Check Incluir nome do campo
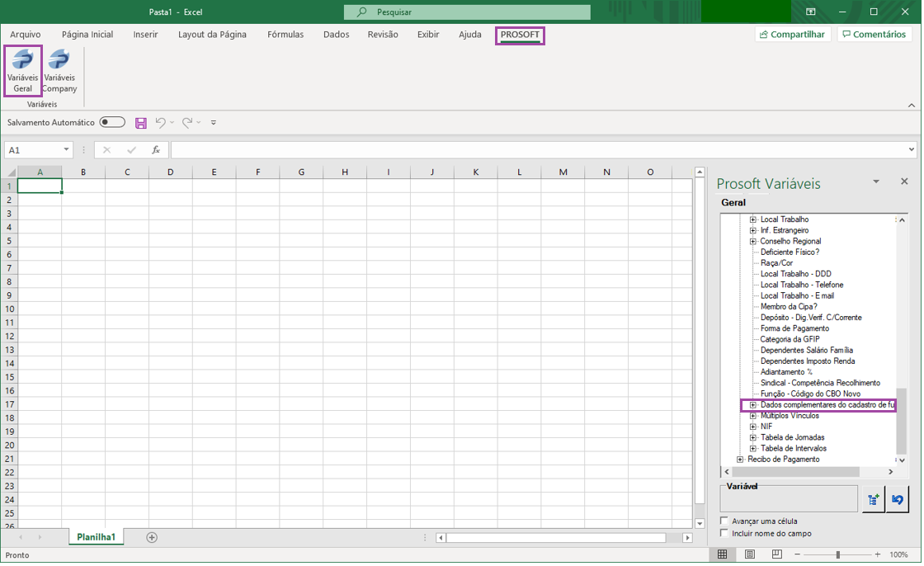 click(725, 533)
